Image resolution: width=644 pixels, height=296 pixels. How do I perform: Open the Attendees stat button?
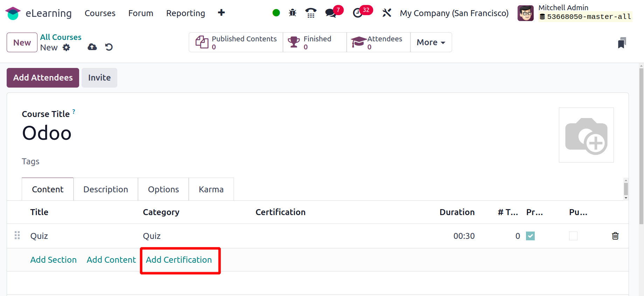379,42
